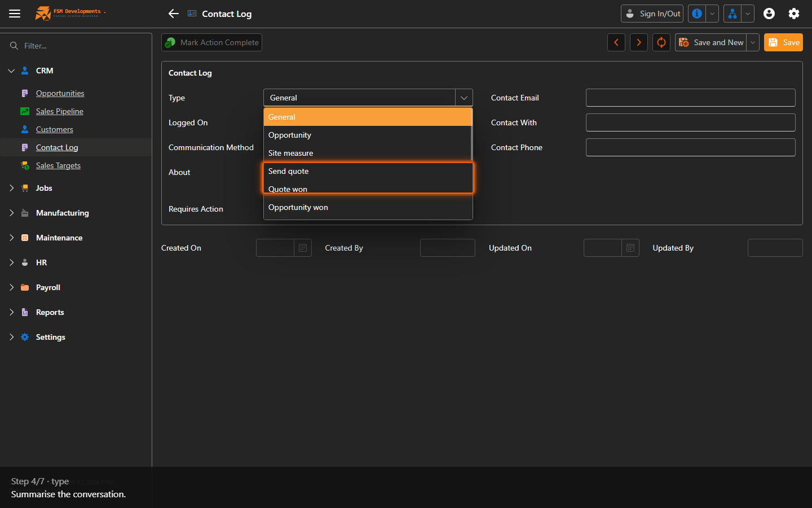Open the user account profile icon

[x=769, y=14]
